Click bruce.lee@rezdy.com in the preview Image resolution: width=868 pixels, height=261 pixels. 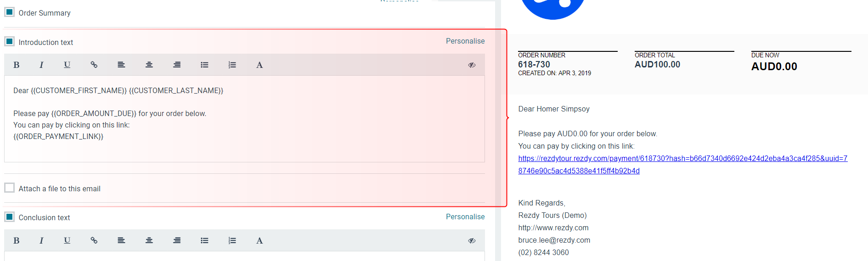(554, 240)
